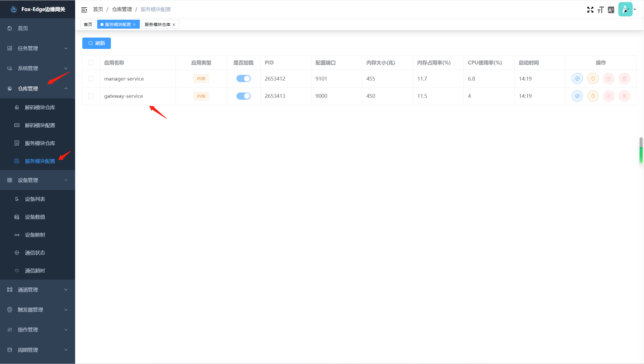Switch to the 首页 page tab
644x364 pixels.
tap(88, 24)
